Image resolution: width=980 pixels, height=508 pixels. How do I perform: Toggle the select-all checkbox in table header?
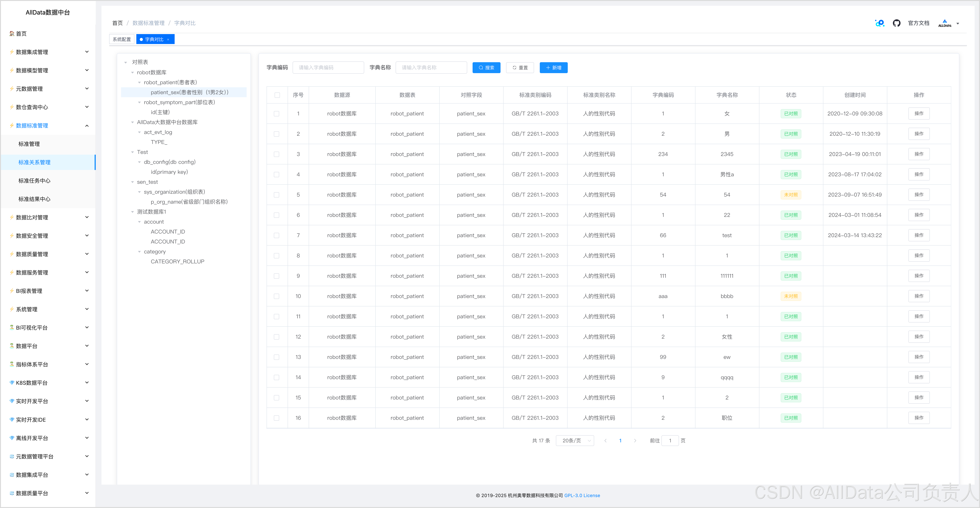[x=277, y=95]
